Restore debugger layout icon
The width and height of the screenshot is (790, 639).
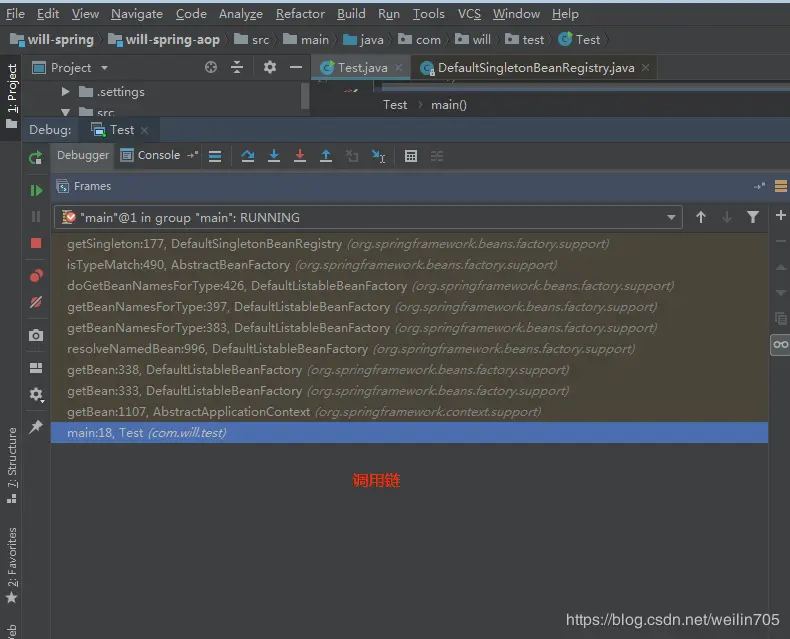point(36,368)
